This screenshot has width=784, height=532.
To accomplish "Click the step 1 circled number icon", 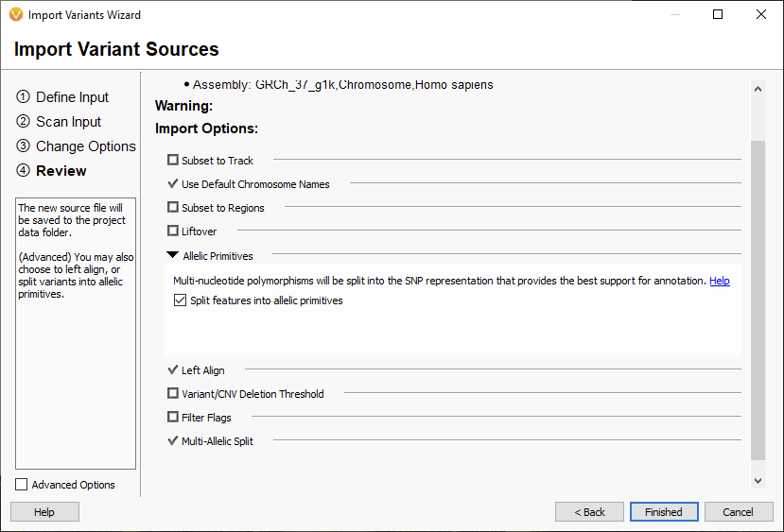I will pos(23,96).
